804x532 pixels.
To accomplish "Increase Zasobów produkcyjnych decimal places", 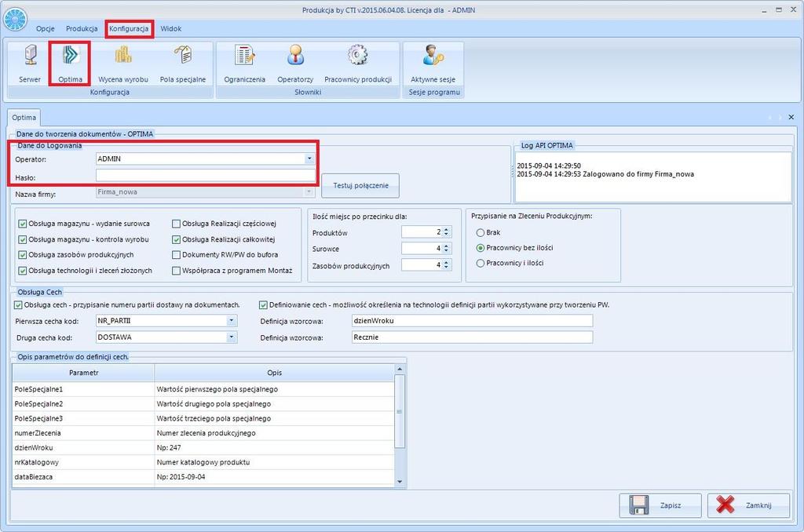I will coord(447,262).
